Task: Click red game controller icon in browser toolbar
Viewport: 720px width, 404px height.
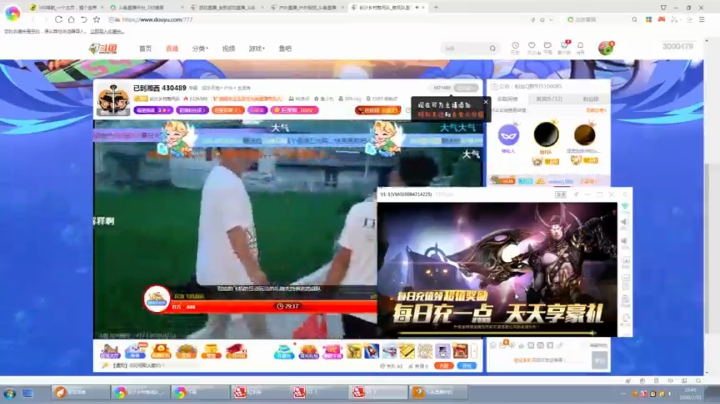Action: coord(662,19)
